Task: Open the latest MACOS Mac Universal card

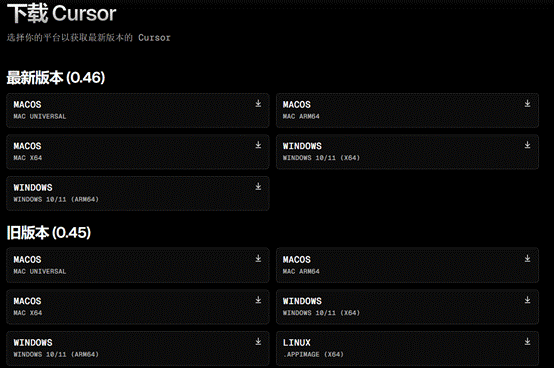Action: (138, 110)
